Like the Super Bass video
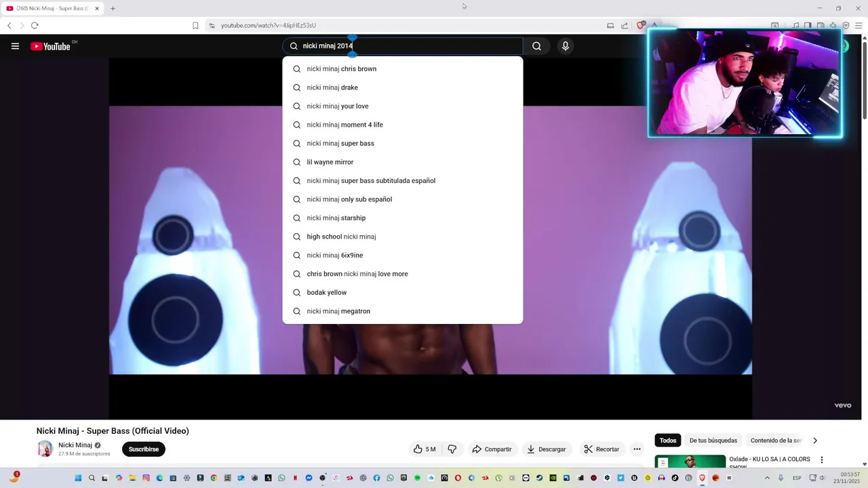This screenshot has height=488, width=868. pos(425,449)
